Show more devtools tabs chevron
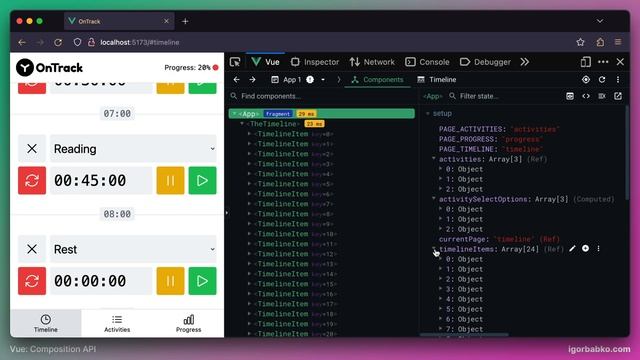Image resolution: width=640 pixels, height=360 pixels. (x=524, y=62)
